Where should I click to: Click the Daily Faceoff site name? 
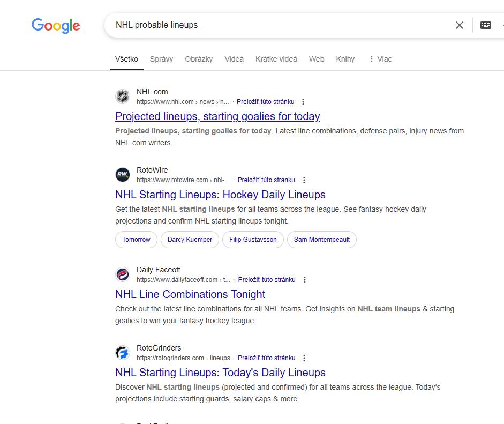[159, 270]
